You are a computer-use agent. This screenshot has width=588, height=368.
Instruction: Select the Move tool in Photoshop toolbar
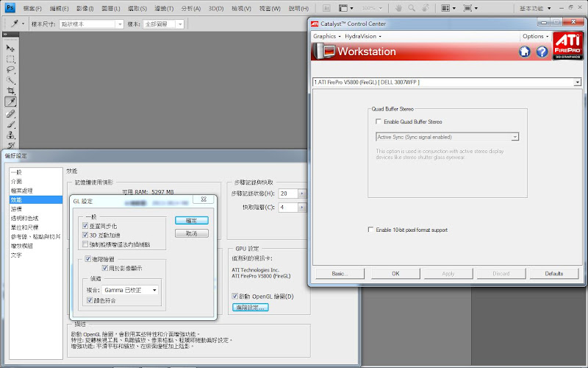point(10,48)
